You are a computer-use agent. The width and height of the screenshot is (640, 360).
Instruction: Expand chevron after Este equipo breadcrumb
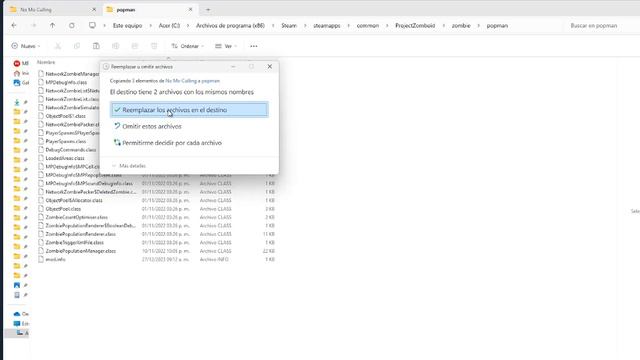(150, 25)
